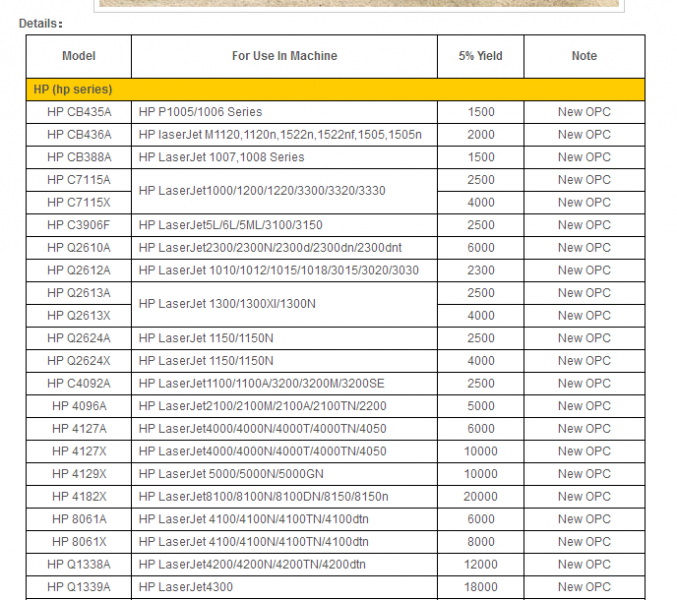Click the Model column header
677x600 pixels.
coord(79,56)
